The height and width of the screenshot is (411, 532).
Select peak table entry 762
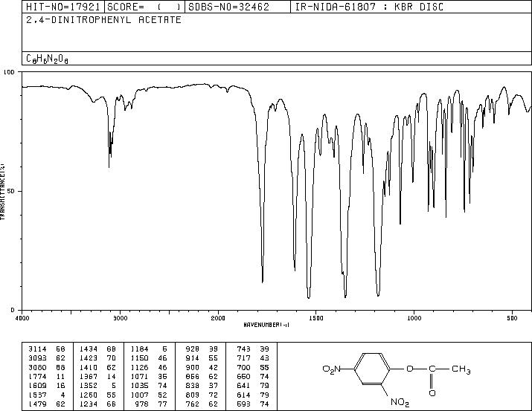pyautogui.click(x=202, y=404)
